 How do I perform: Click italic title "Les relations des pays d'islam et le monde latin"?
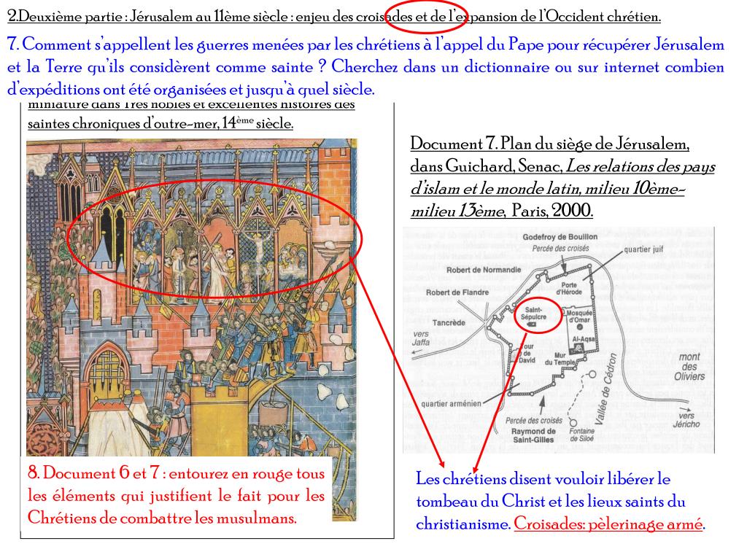coord(562,177)
